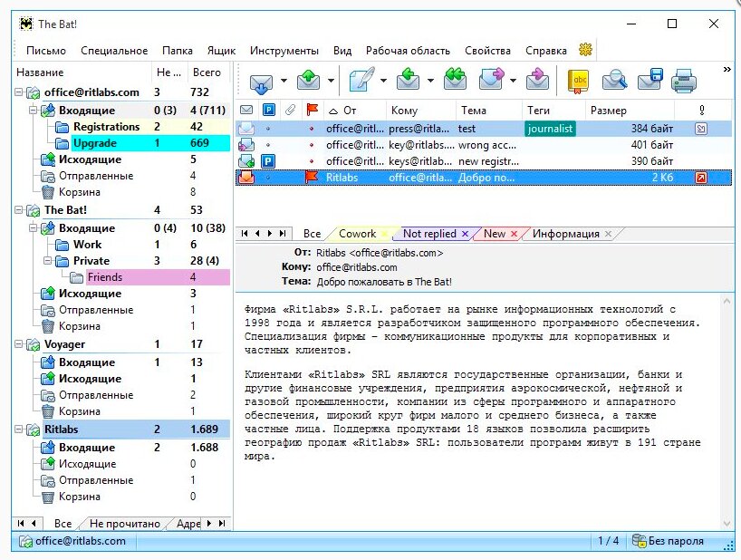Sort messages by the Размер column header

(609, 111)
